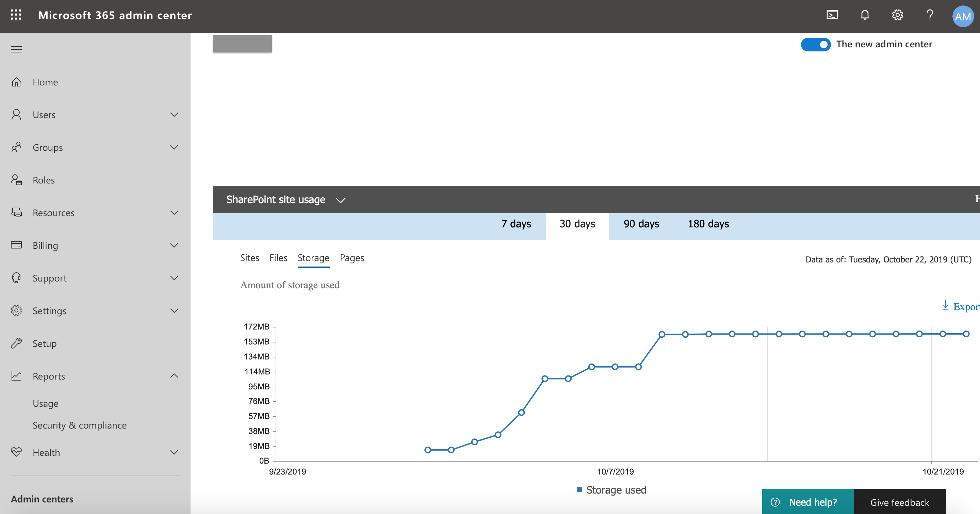Click the Billing card icon
The height and width of the screenshot is (514, 980).
point(16,245)
